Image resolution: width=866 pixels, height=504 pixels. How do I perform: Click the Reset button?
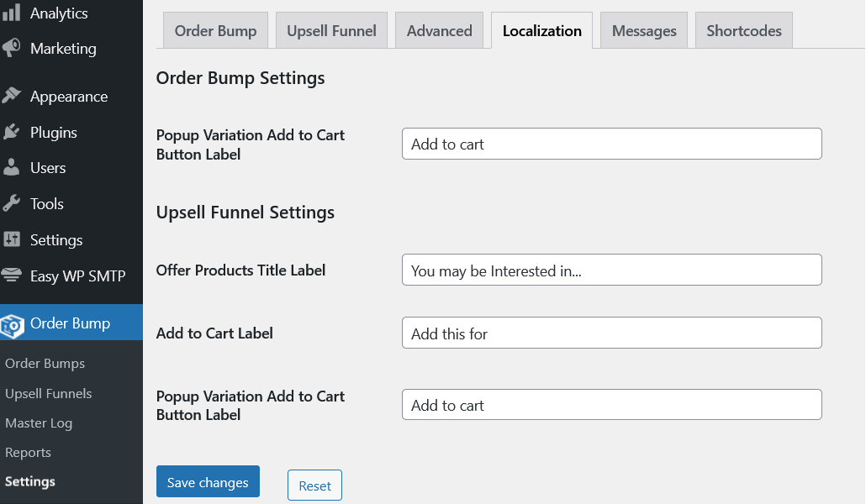tap(314, 486)
